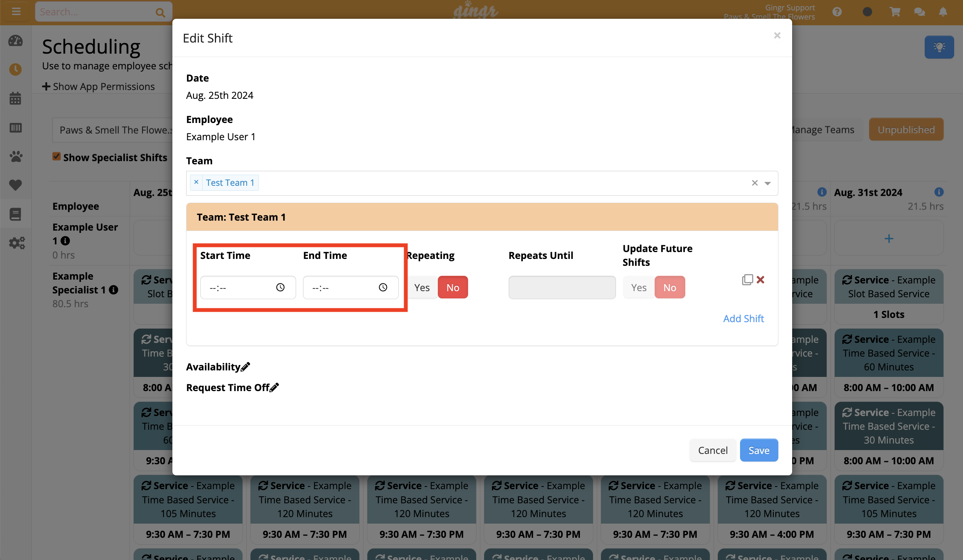
Task: Open the chat messages icon
Action: [x=919, y=12]
